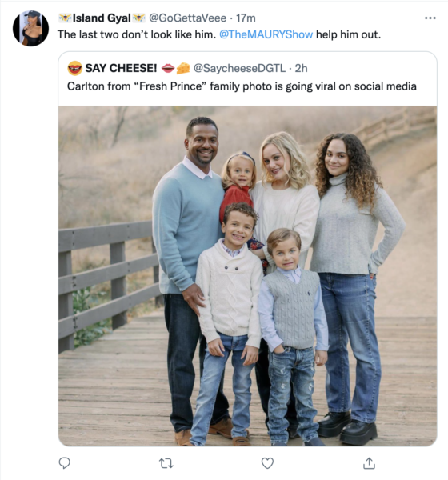This screenshot has width=448, height=480.
Task: Open Island Gyal's round profile avatar
Action: click(30, 29)
